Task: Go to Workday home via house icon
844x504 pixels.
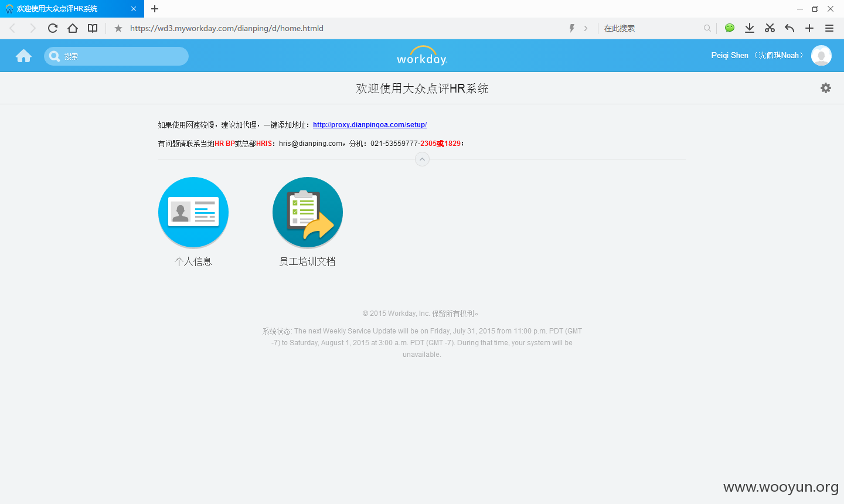Action: [23, 56]
